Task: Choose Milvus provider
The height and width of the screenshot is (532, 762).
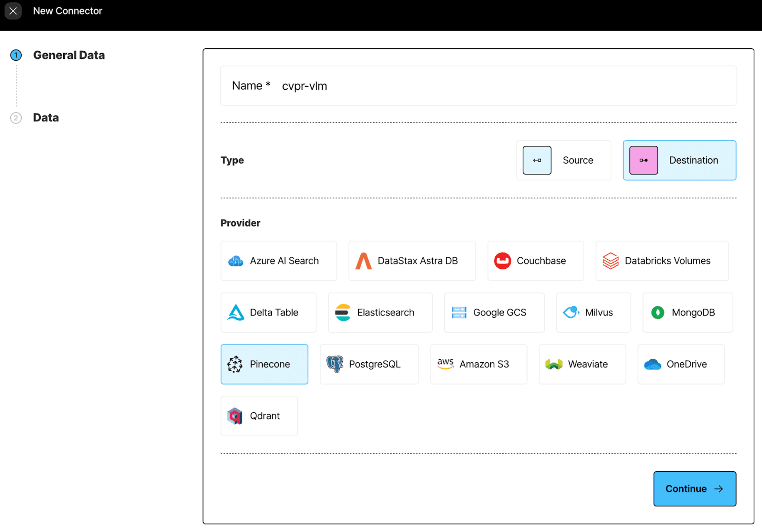Action: coord(593,313)
